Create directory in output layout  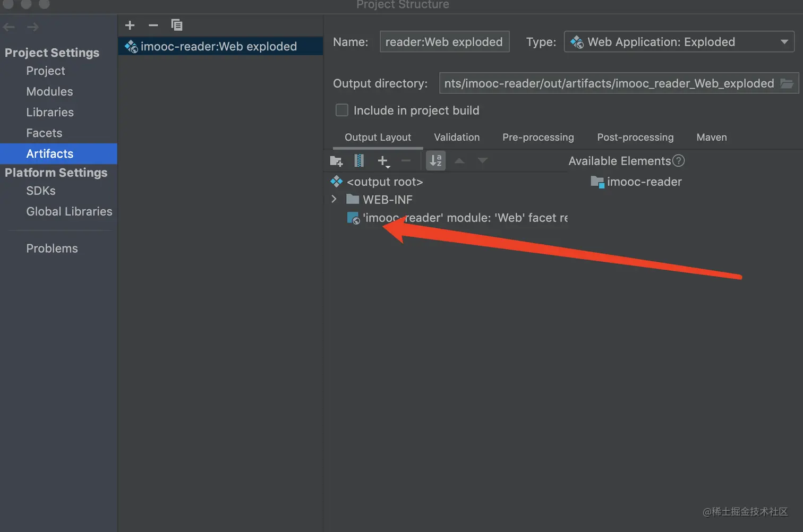click(x=336, y=161)
